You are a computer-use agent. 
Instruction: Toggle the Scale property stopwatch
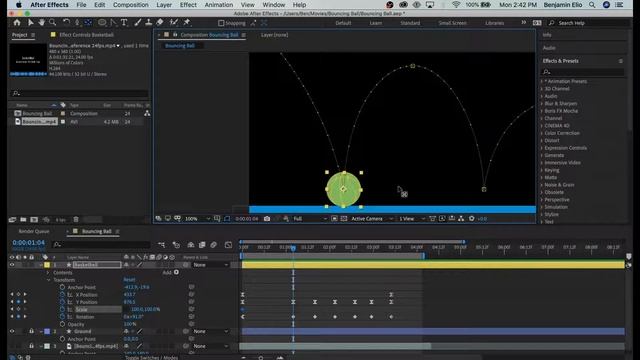[62, 309]
